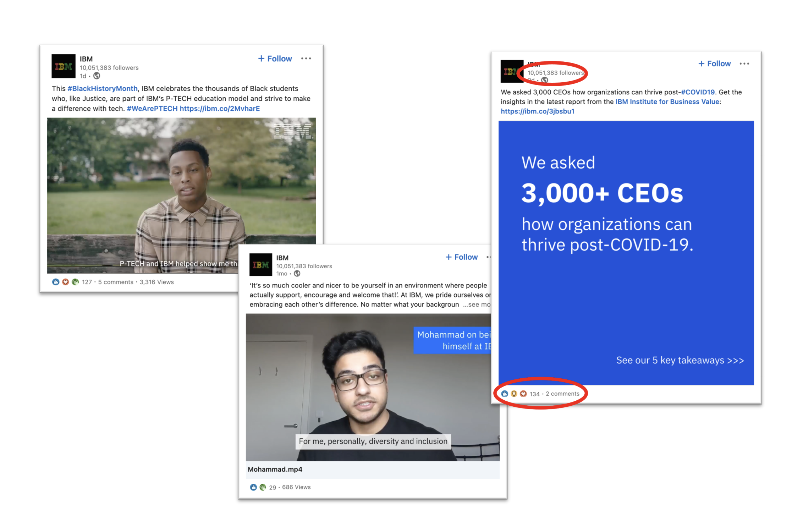Open the 3,000+ CEOs blue image

coord(626,253)
